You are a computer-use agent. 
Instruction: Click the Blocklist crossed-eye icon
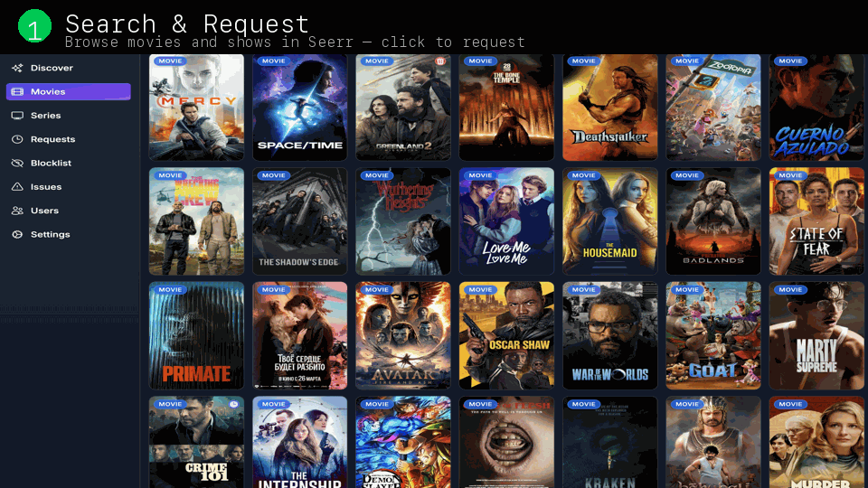point(17,164)
